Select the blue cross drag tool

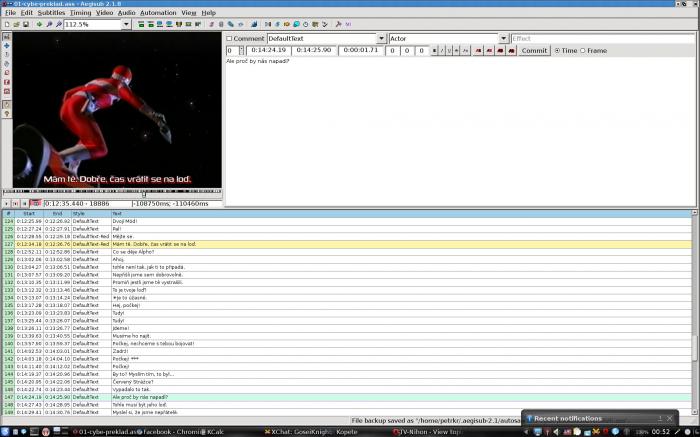point(7,46)
